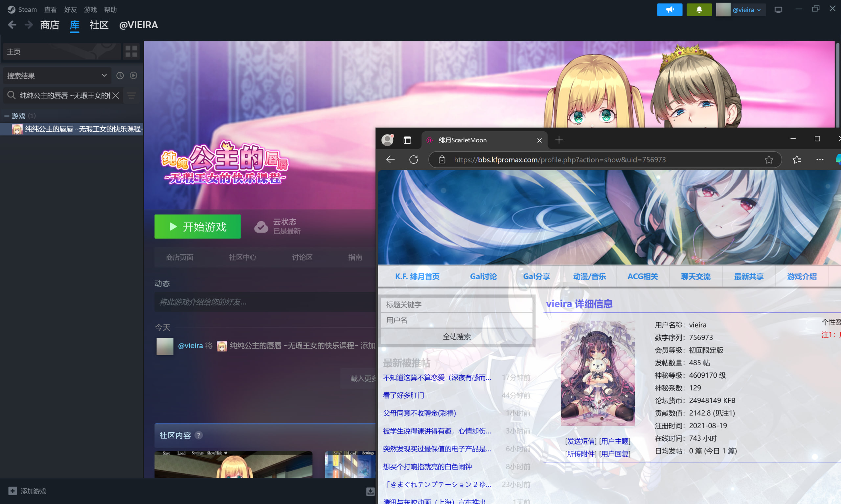Toggle Steam Big Picture mode icon
This screenshot has width=841, height=504.
(778, 10)
